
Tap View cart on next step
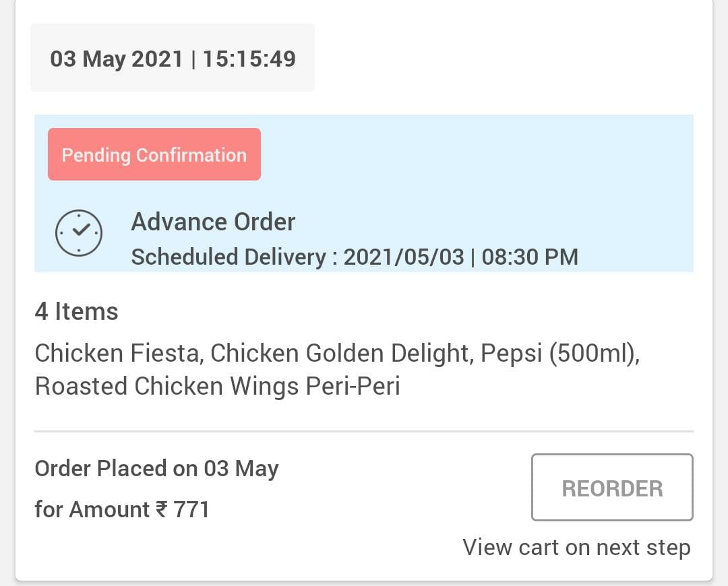point(576,547)
